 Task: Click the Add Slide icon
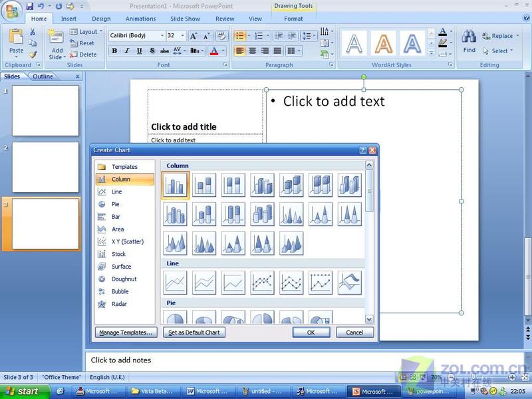[57, 37]
